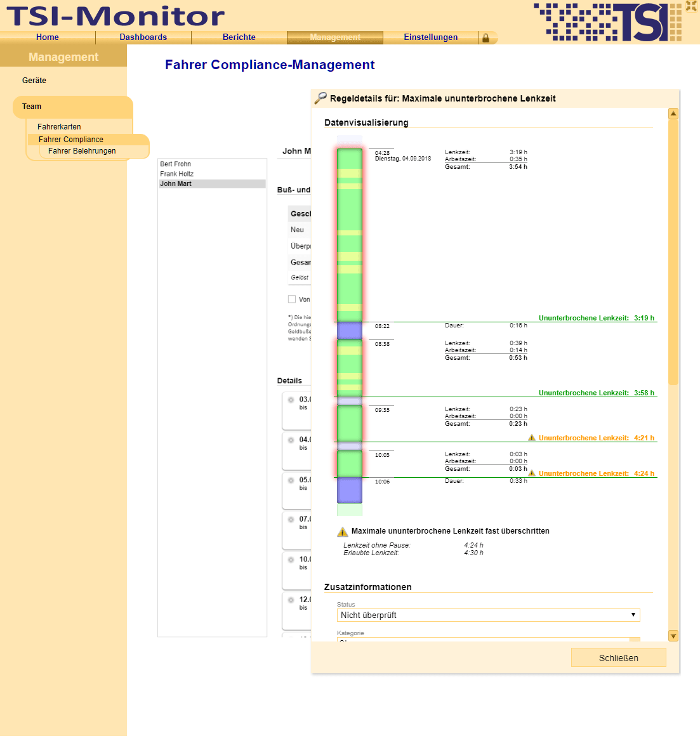Viewport: 700px width, 743px height.
Task: Click green driving block starting 09:35
Action: coord(349,424)
